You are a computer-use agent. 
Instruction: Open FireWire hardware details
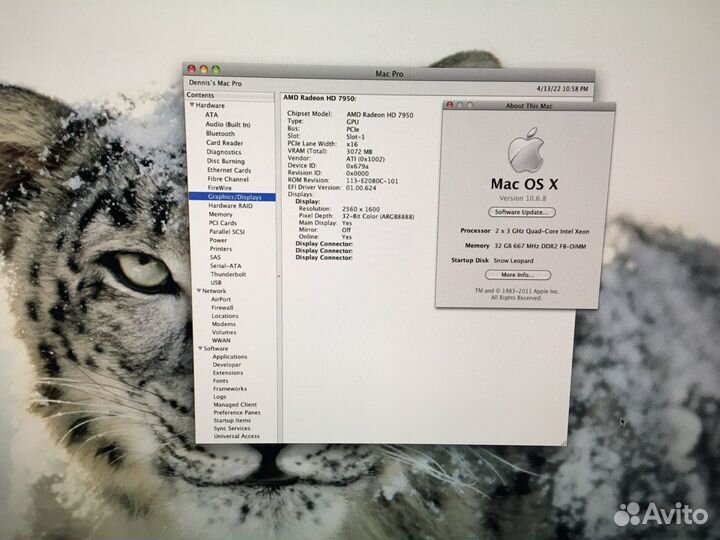point(219,188)
